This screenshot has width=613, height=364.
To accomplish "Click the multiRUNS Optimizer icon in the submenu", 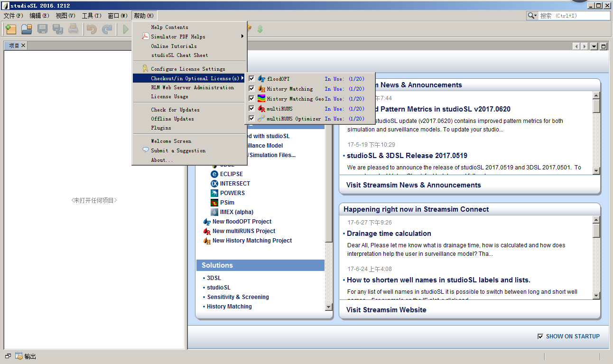I will click(x=261, y=119).
